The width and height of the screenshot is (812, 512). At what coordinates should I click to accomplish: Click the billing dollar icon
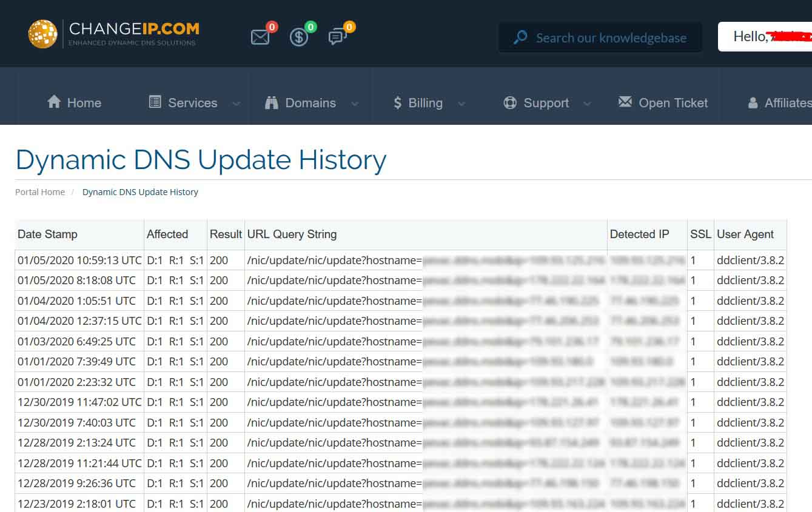[x=298, y=38]
